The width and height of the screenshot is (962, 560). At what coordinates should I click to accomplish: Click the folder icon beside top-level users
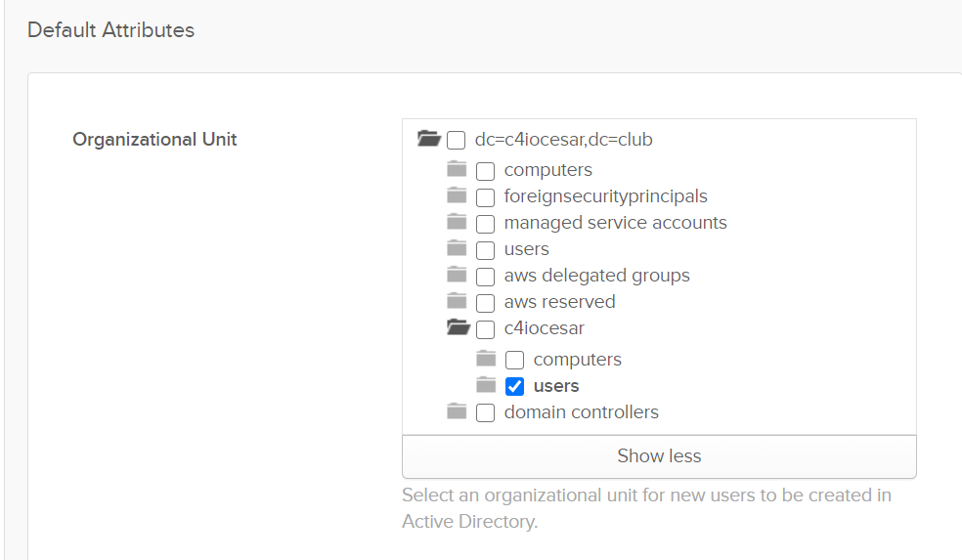[457, 248]
